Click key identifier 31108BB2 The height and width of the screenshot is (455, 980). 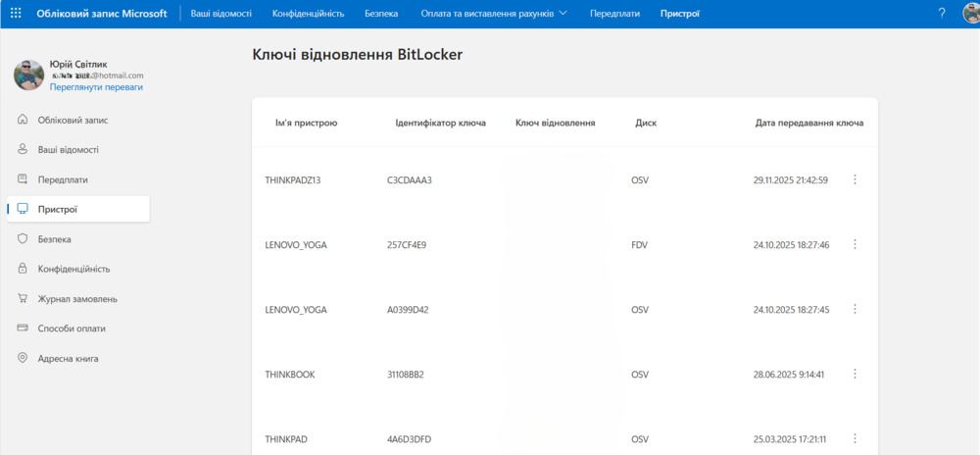(x=407, y=375)
